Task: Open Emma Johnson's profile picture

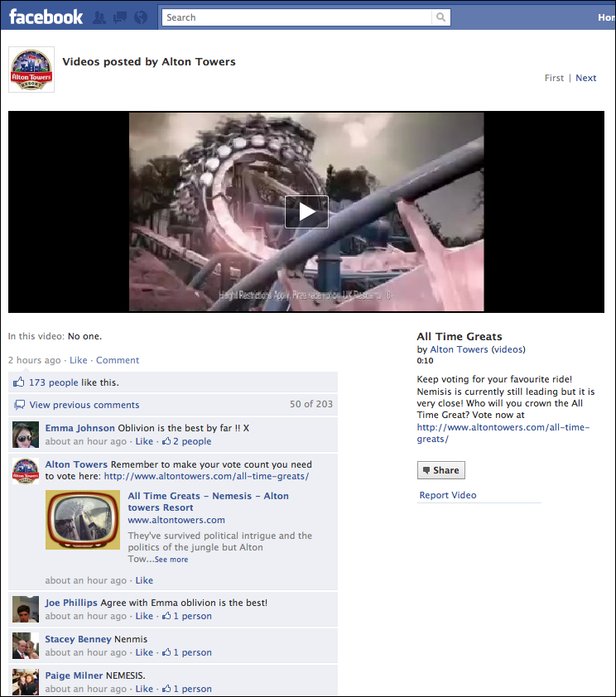Action: (x=26, y=435)
